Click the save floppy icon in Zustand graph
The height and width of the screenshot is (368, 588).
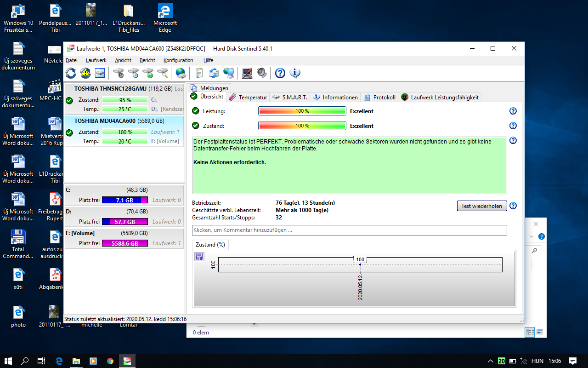pyautogui.click(x=199, y=257)
